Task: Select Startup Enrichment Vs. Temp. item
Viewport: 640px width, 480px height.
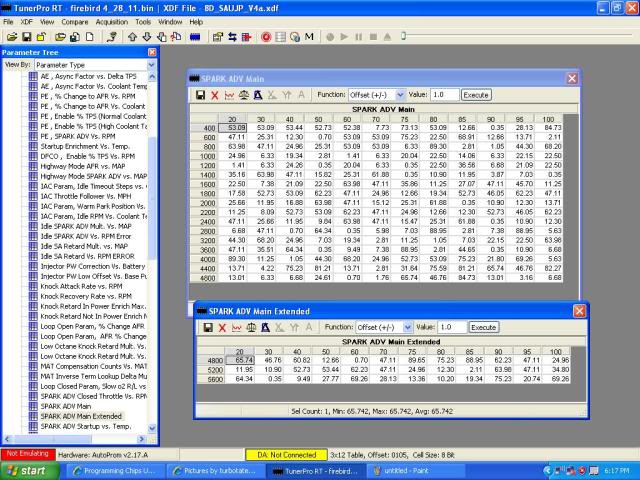Action: (85, 146)
